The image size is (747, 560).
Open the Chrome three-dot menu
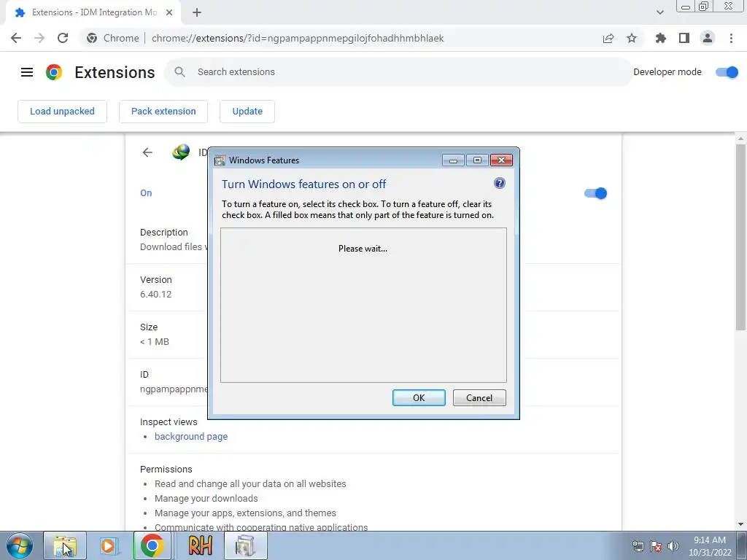731,38
